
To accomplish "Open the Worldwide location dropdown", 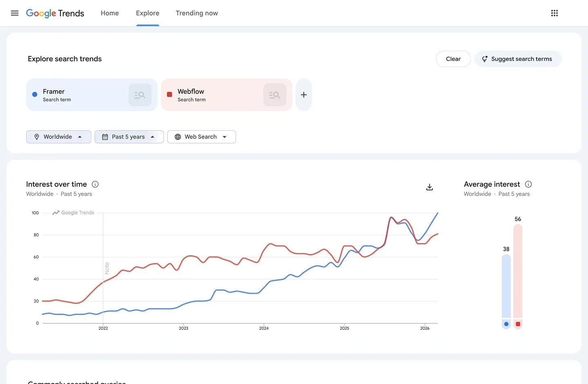I will [58, 137].
